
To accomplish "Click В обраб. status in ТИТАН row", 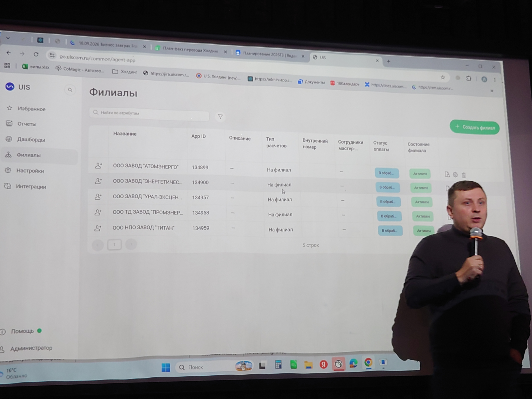I will coord(390,230).
